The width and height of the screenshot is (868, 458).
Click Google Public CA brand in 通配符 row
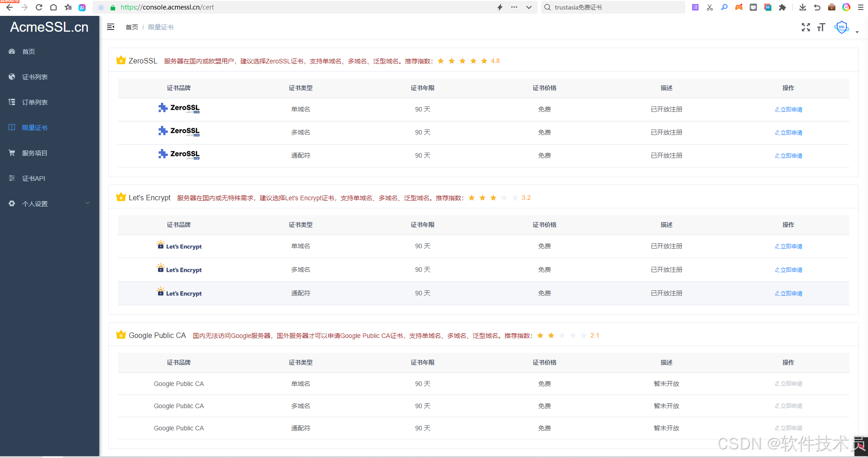(x=179, y=428)
